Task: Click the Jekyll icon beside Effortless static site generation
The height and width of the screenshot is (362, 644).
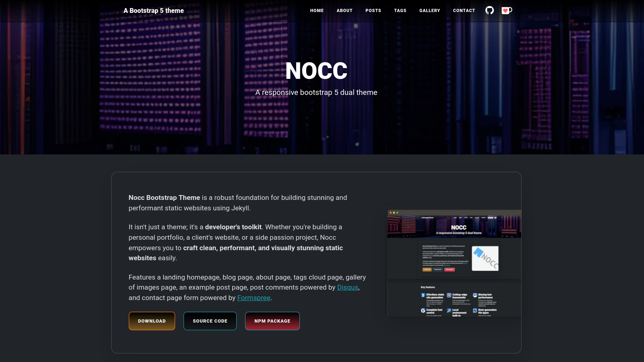Action: pos(423,295)
